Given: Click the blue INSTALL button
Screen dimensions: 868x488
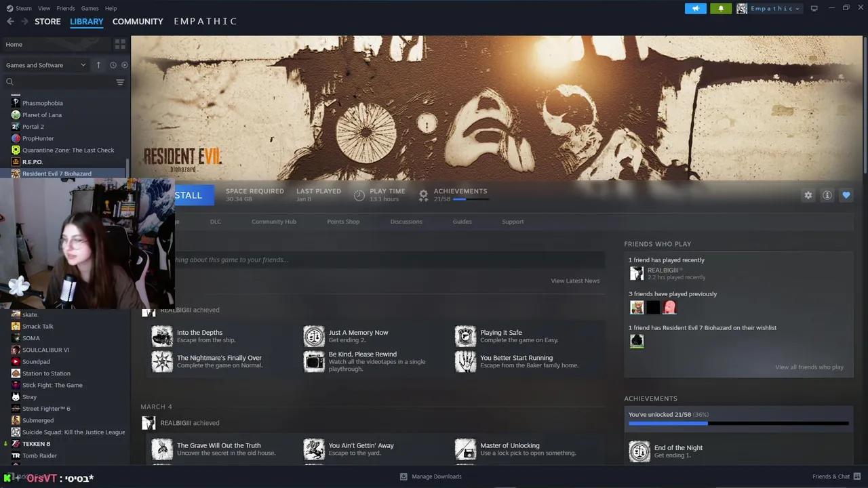Looking at the screenshot, I should tap(194, 195).
